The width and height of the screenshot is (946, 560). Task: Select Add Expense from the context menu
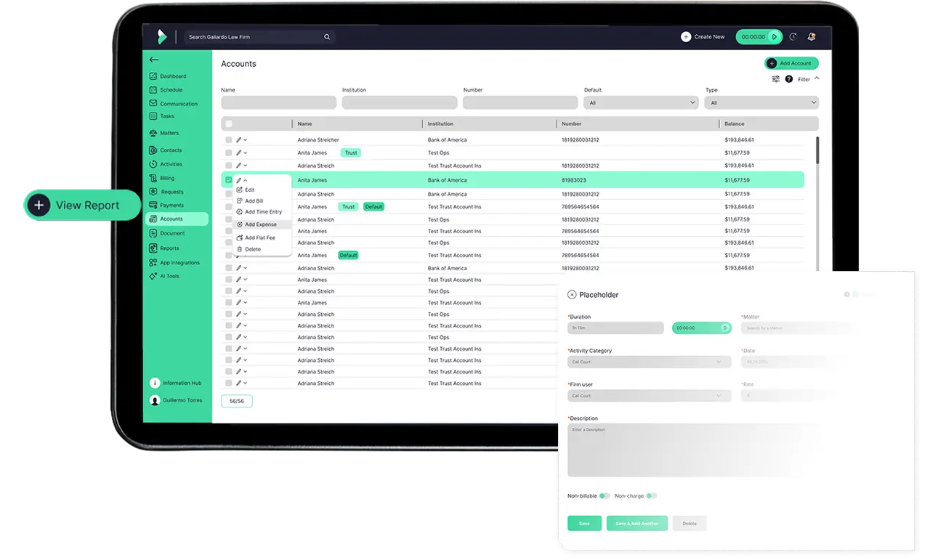click(x=260, y=224)
